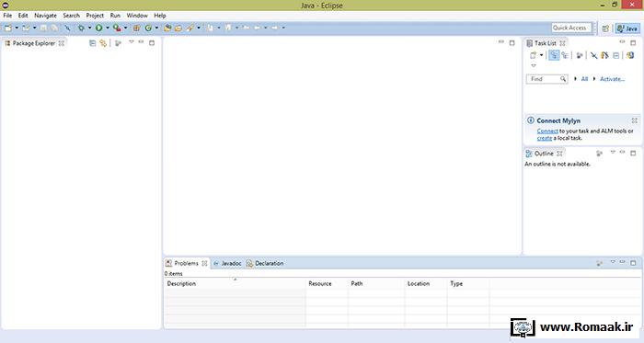The width and height of the screenshot is (644, 343).
Task: Select the Java perspective button
Action: pyautogui.click(x=627, y=29)
